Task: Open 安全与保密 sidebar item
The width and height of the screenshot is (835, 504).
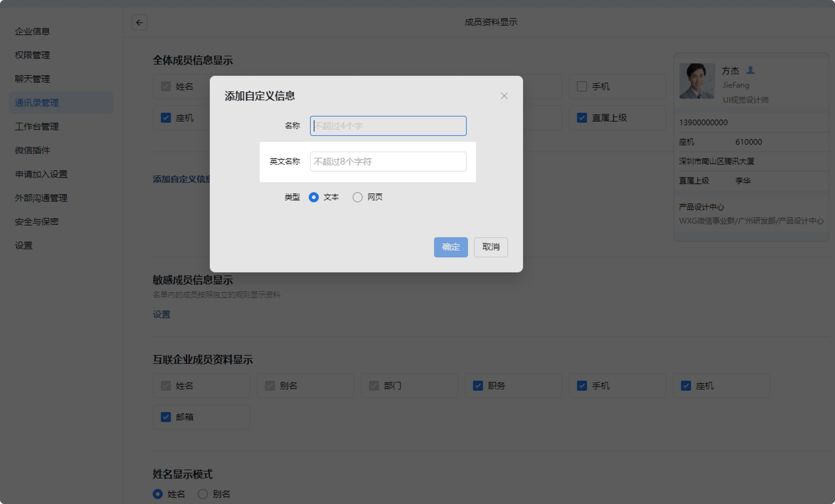Action: tap(37, 222)
